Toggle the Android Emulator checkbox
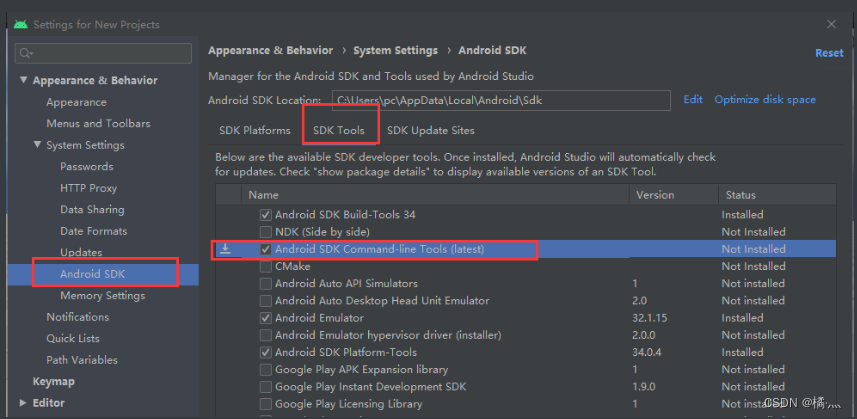The image size is (857, 419). point(266,318)
